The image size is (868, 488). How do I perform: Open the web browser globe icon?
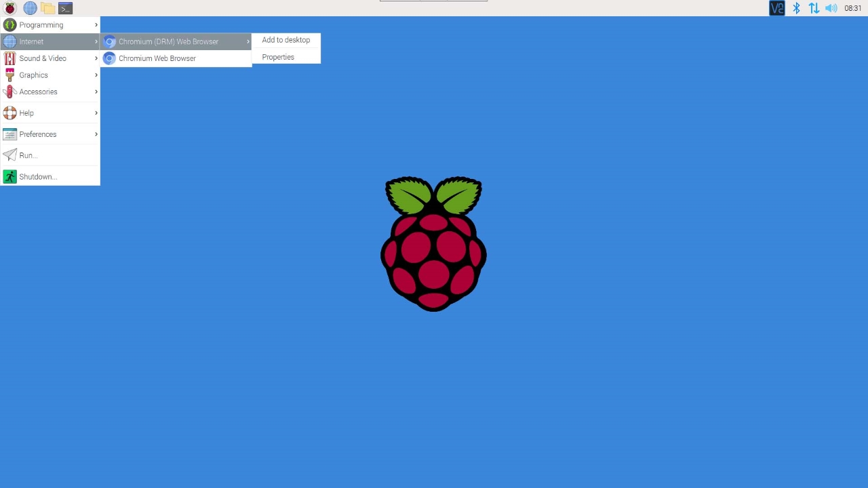coord(30,8)
